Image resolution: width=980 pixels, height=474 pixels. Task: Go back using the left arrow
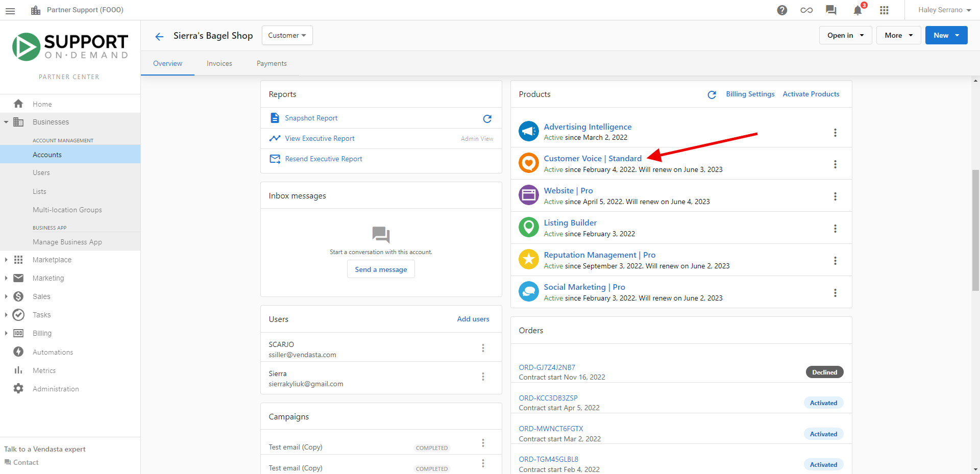click(x=159, y=36)
